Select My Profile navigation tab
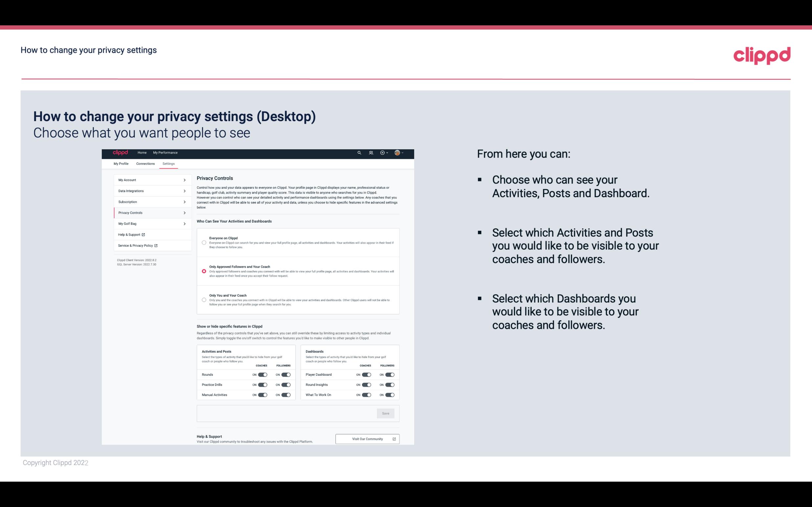 click(x=121, y=163)
